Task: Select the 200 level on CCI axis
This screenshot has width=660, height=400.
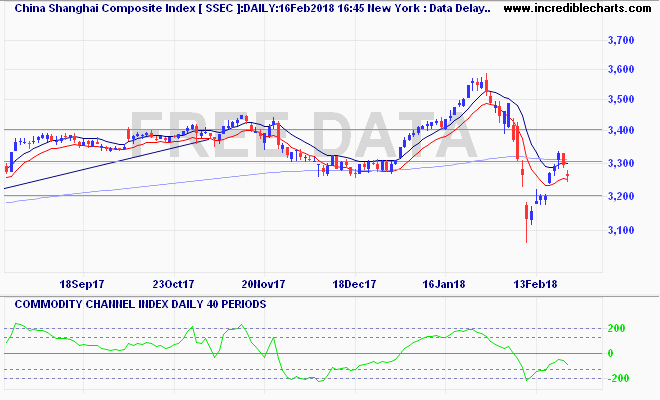Action: click(619, 328)
